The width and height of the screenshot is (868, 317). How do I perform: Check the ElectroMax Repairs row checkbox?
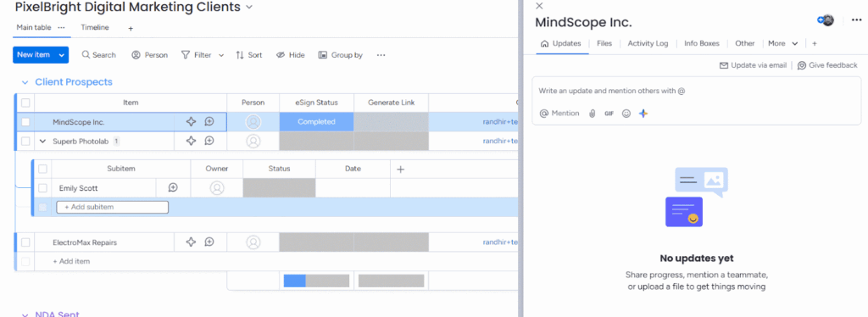point(25,242)
